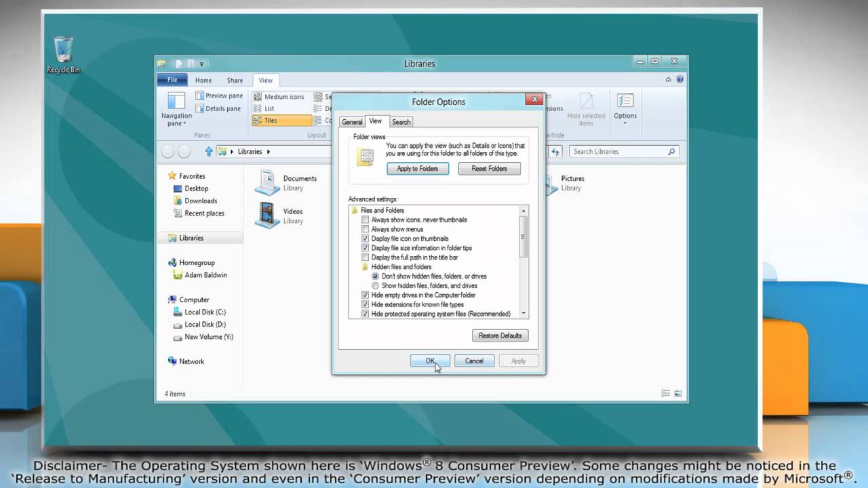The height and width of the screenshot is (488, 868).
Task: Switch to General tab in Folder Options
Action: (352, 122)
